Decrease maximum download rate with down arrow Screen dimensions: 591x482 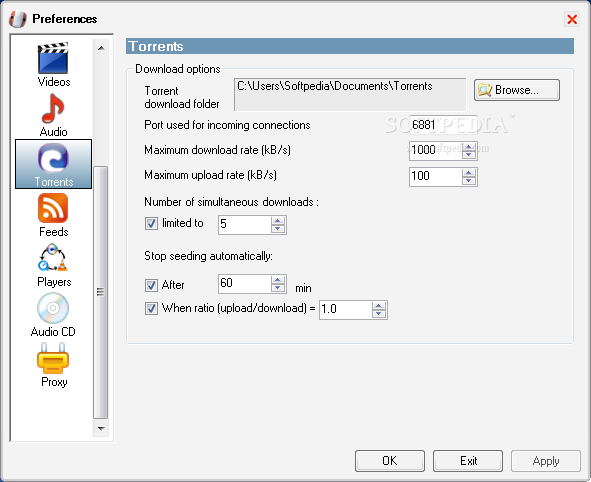[469, 155]
